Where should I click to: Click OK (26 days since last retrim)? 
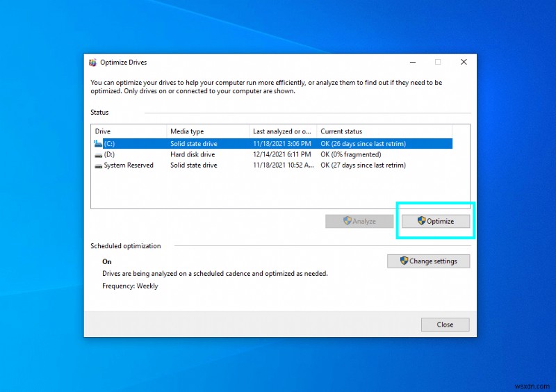(x=363, y=144)
